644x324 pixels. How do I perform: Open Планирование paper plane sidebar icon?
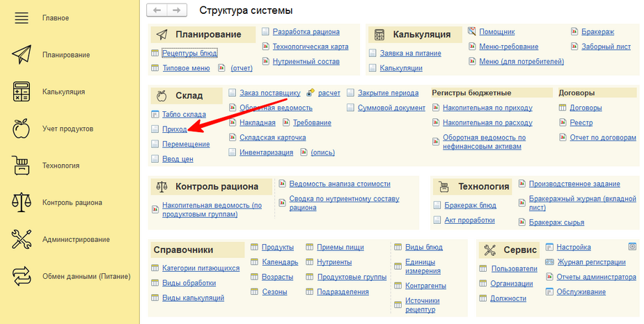[22, 54]
